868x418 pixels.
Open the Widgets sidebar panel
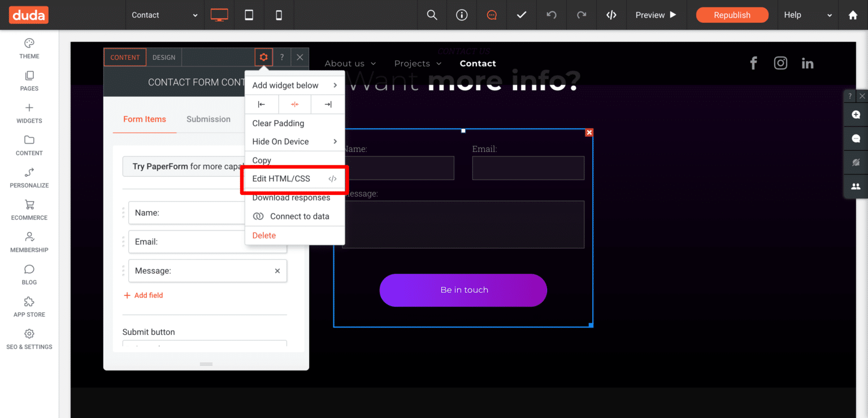coord(29,113)
